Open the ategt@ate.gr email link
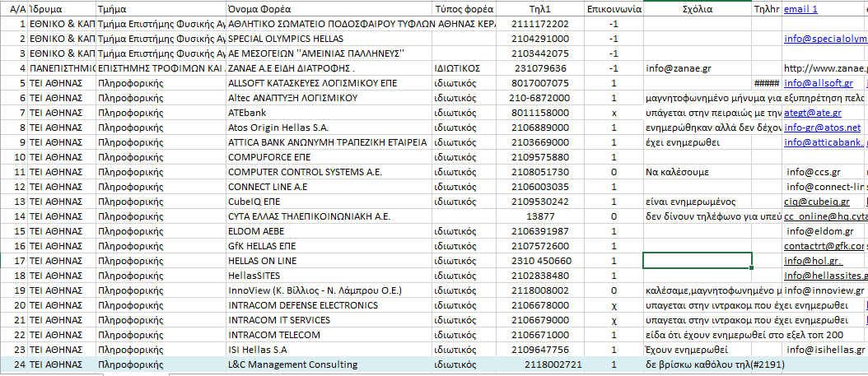 (x=813, y=113)
